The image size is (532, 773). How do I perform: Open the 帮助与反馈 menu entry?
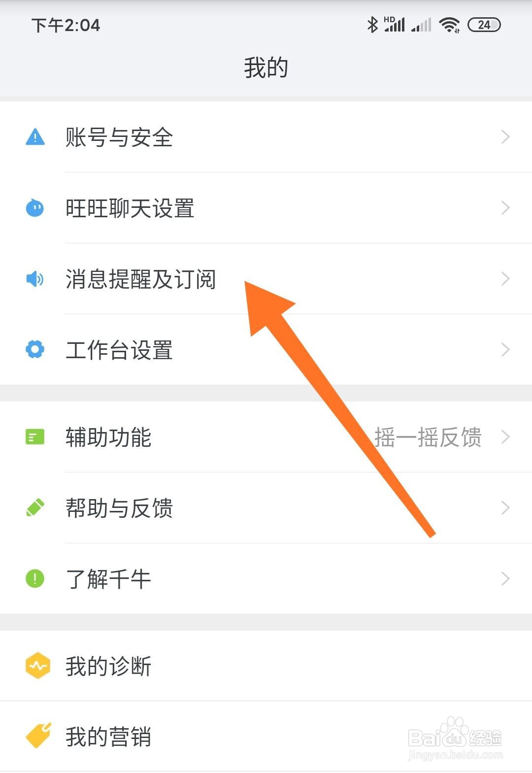(x=266, y=508)
